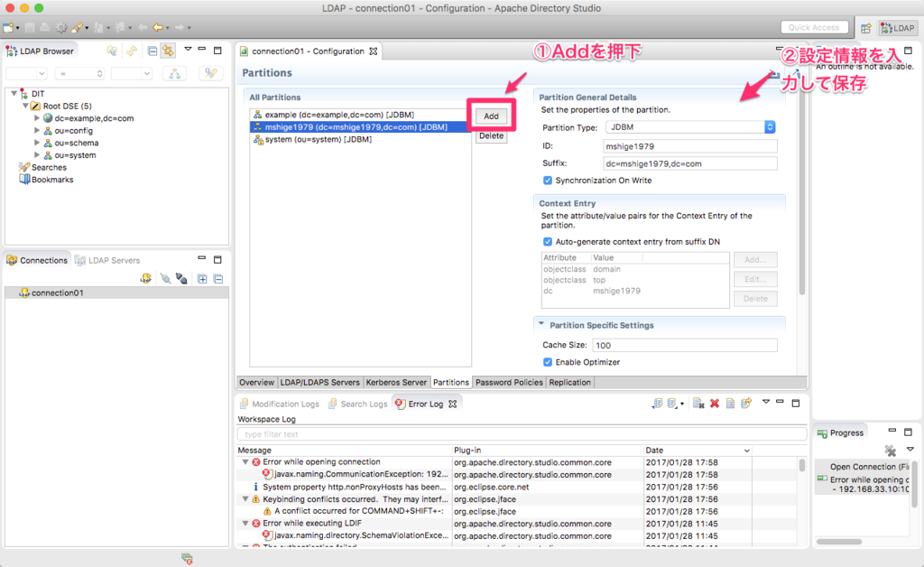924x567 pixels.
Task: Sort log by Date column header
Action: (x=698, y=451)
